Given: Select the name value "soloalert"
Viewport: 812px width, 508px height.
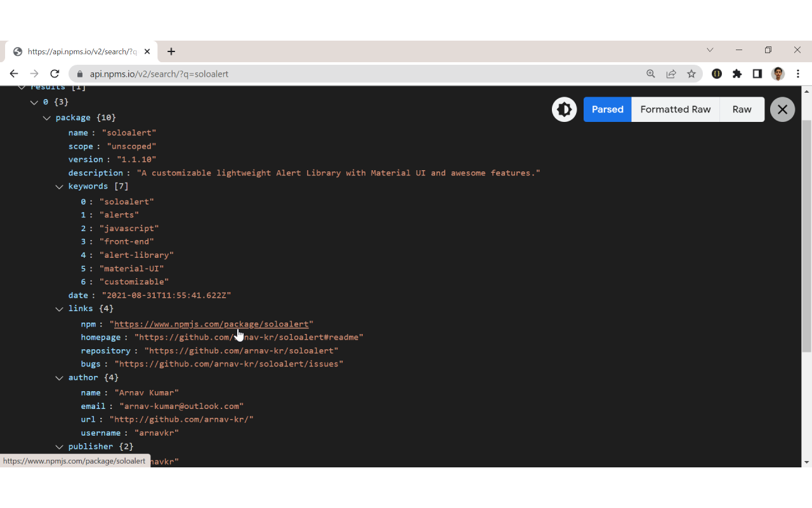Looking at the screenshot, I should click(x=129, y=133).
